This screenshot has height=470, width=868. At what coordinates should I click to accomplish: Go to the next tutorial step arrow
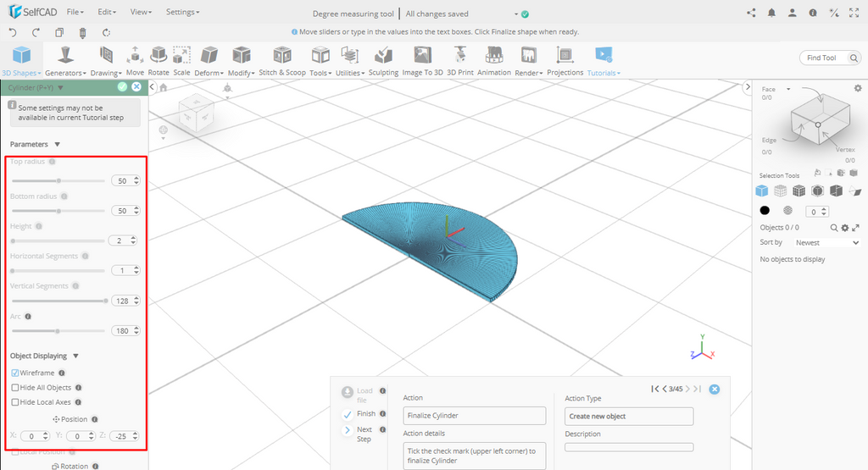[687, 390]
